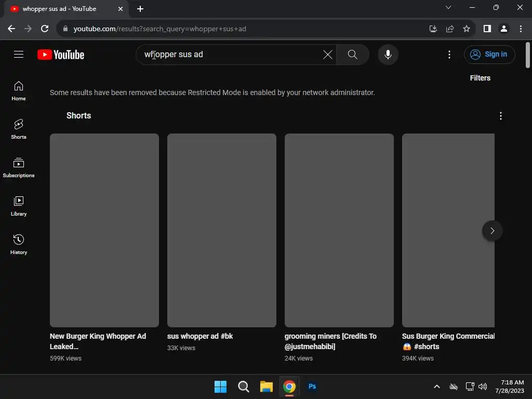Open the Chrome profile avatar icon
Viewport: 532px width, 399px height.
[504, 29]
